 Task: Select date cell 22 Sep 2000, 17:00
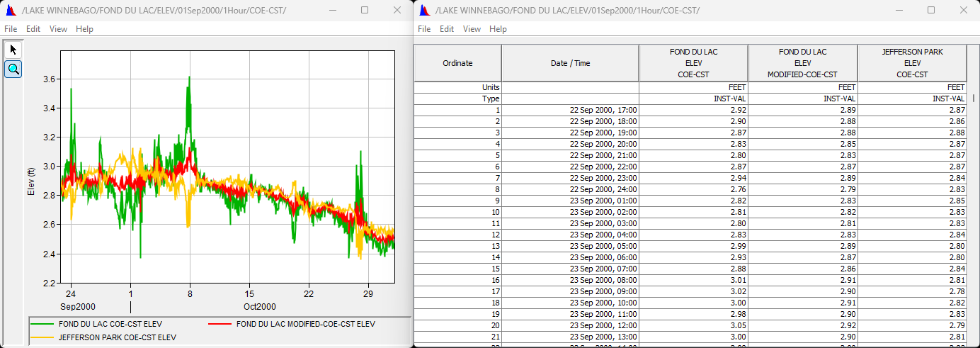coord(570,110)
